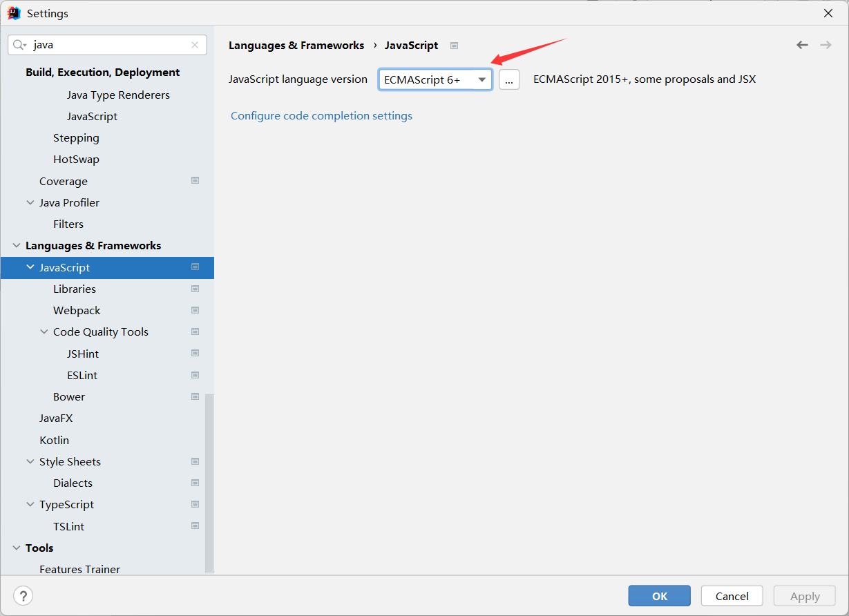Select the Dialects item
The width and height of the screenshot is (849, 616).
[73, 483]
